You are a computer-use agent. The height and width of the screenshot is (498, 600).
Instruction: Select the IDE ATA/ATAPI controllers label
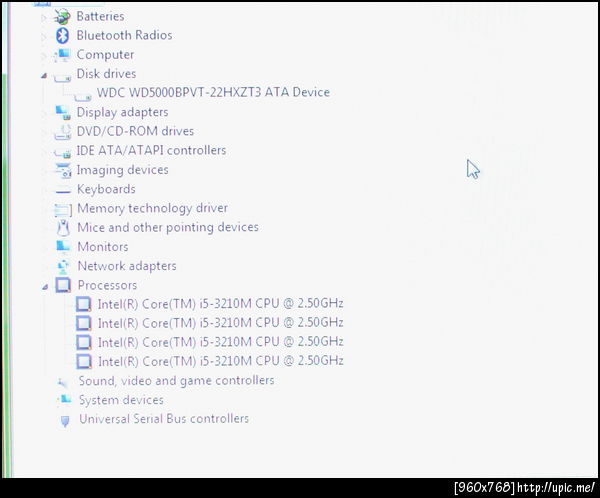151,150
